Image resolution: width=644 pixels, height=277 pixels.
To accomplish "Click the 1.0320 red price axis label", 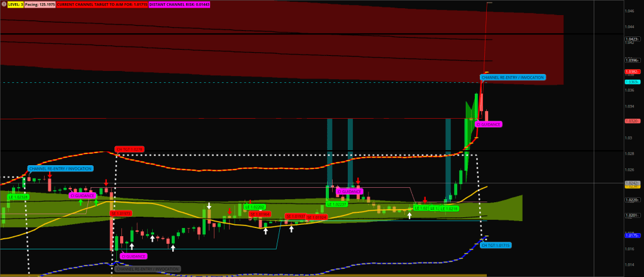I will coord(632,121).
